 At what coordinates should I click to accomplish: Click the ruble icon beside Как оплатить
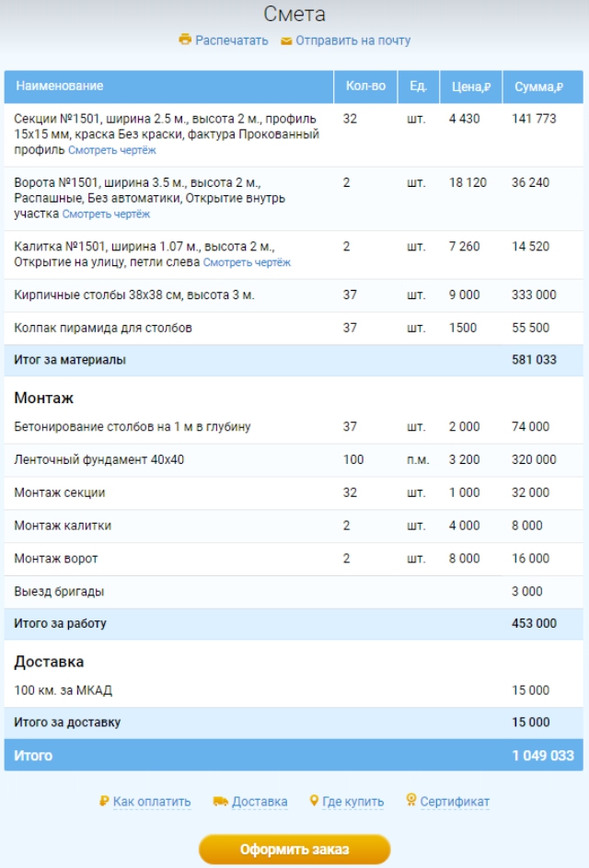[x=104, y=802]
